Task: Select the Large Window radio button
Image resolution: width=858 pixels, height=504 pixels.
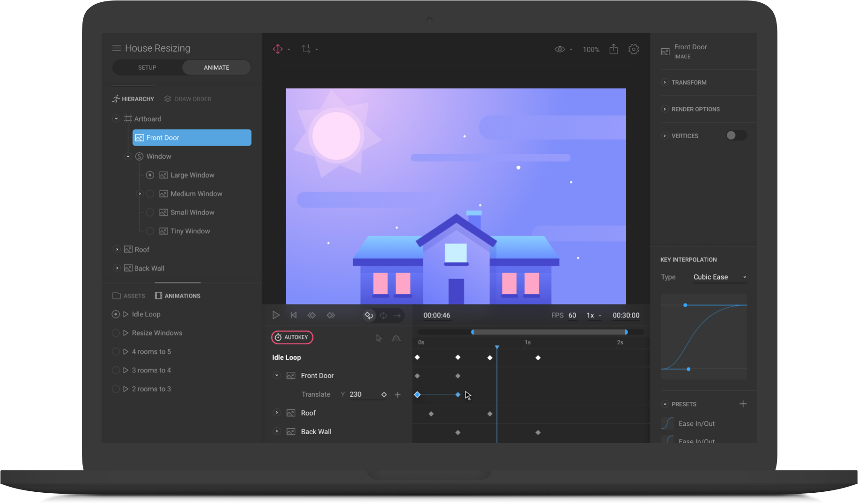Action: 150,175
